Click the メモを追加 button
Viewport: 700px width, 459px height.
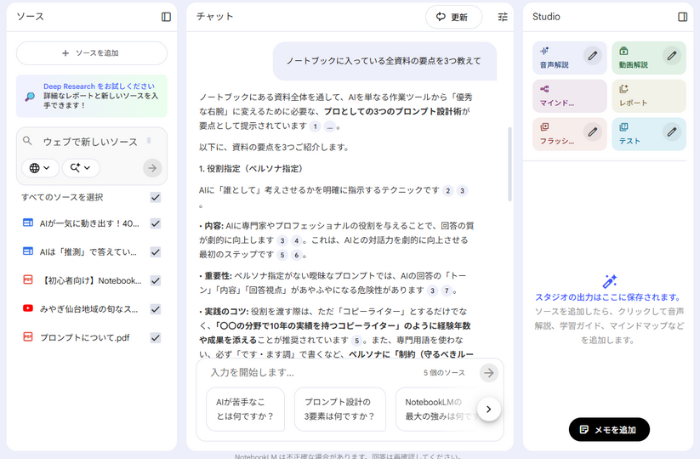609,430
